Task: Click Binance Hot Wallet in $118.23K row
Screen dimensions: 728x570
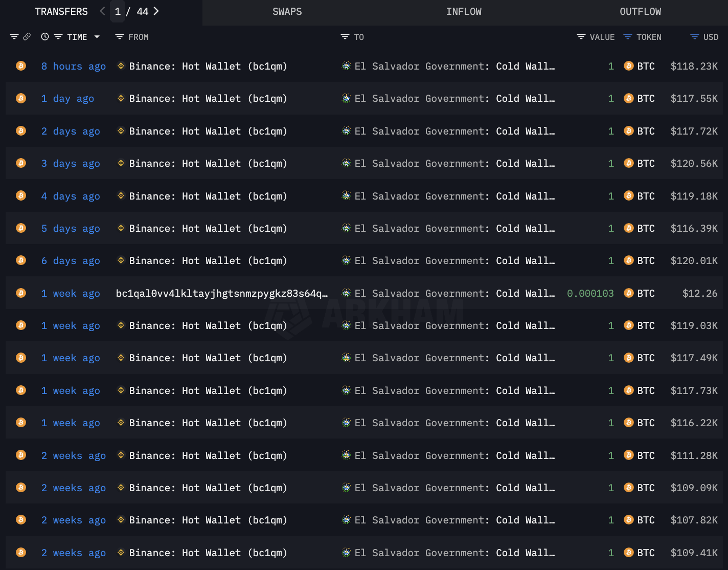Action: click(x=208, y=66)
